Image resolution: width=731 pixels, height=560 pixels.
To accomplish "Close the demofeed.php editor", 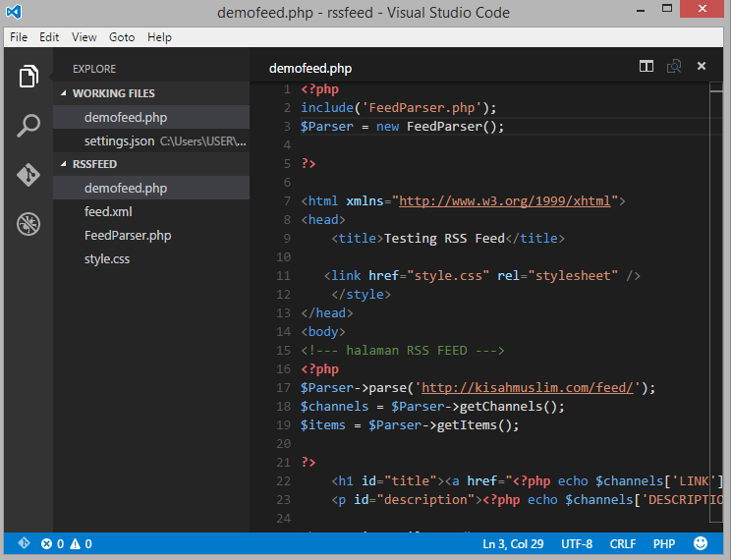I will 702,67.
